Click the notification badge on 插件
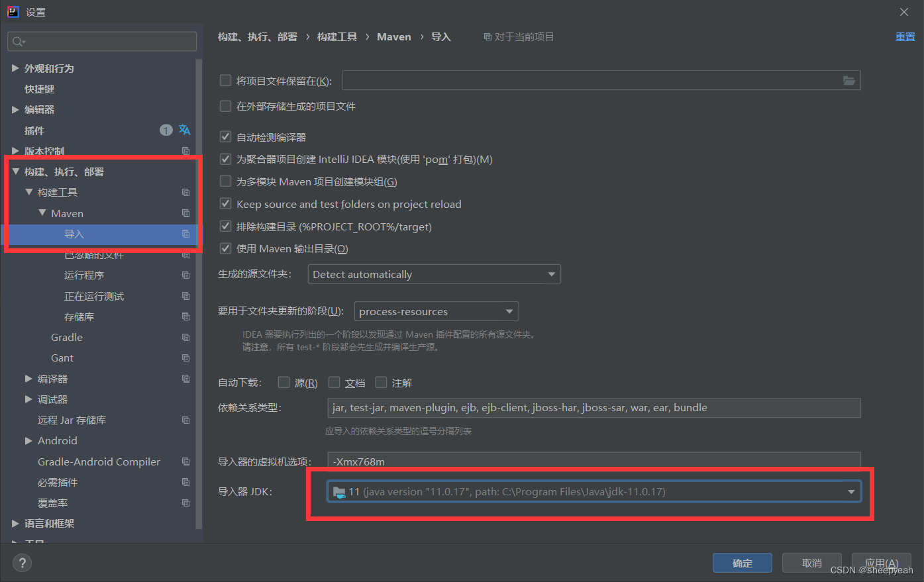This screenshot has height=582, width=924. [x=166, y=130]
